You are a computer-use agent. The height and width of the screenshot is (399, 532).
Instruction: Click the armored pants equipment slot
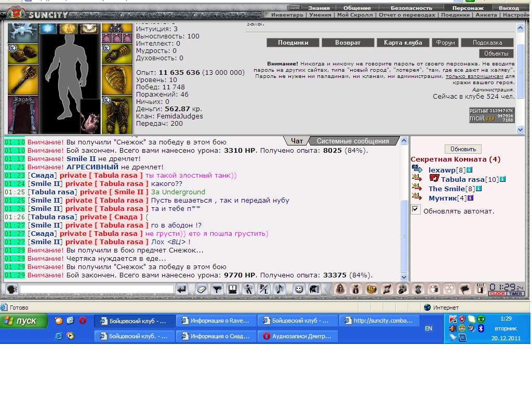(x=117, y=115)
